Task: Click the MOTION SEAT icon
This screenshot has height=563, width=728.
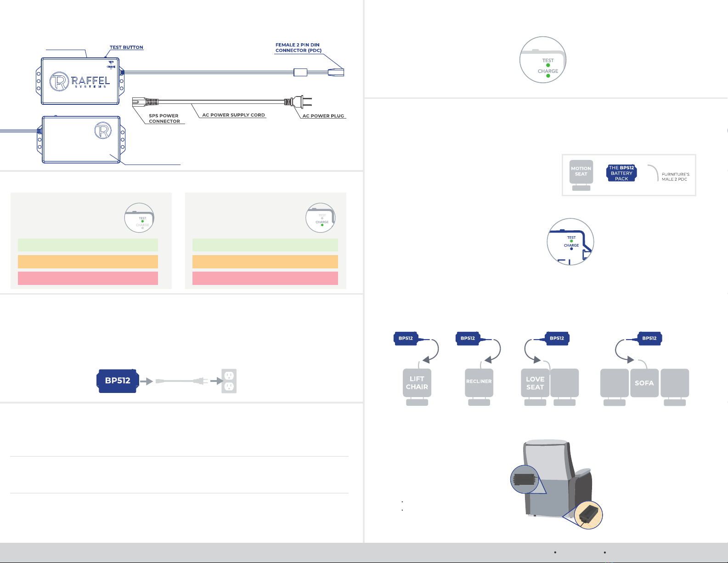Action: (x=581, y=175)
